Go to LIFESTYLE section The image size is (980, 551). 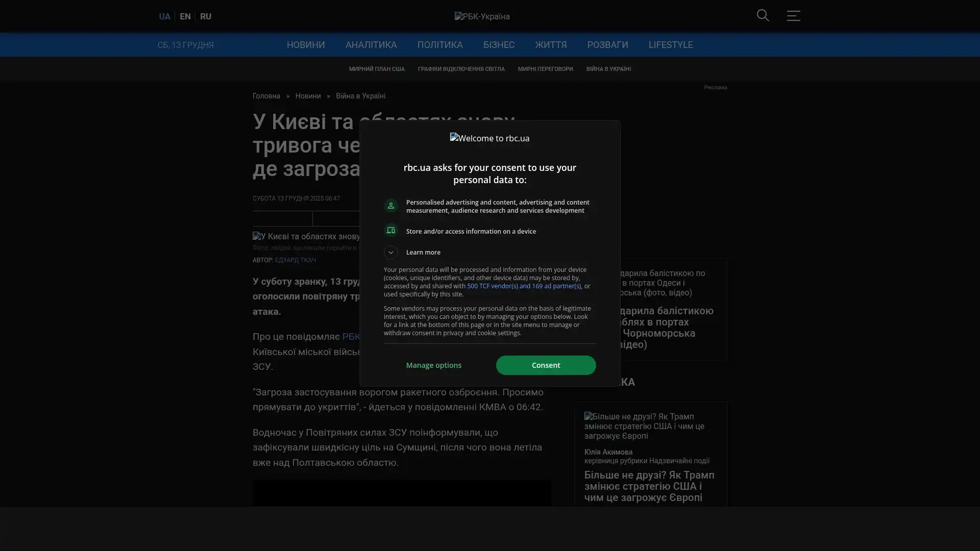(670, 45)
